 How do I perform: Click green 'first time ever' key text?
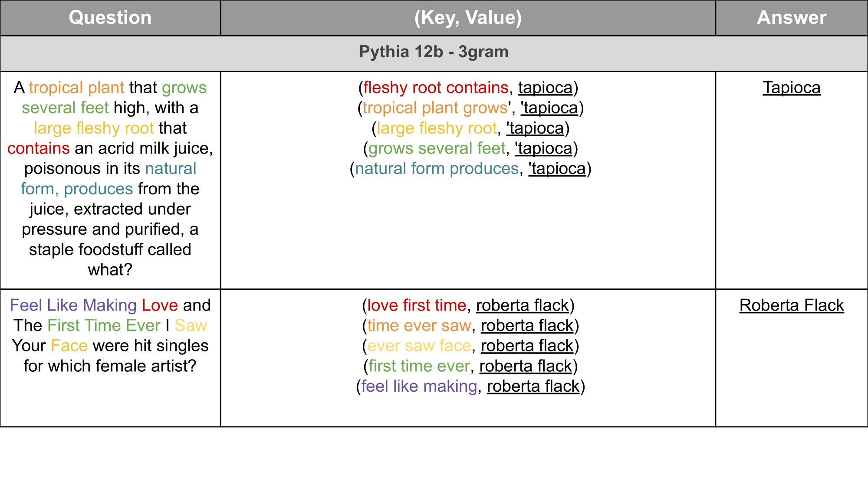419,366
